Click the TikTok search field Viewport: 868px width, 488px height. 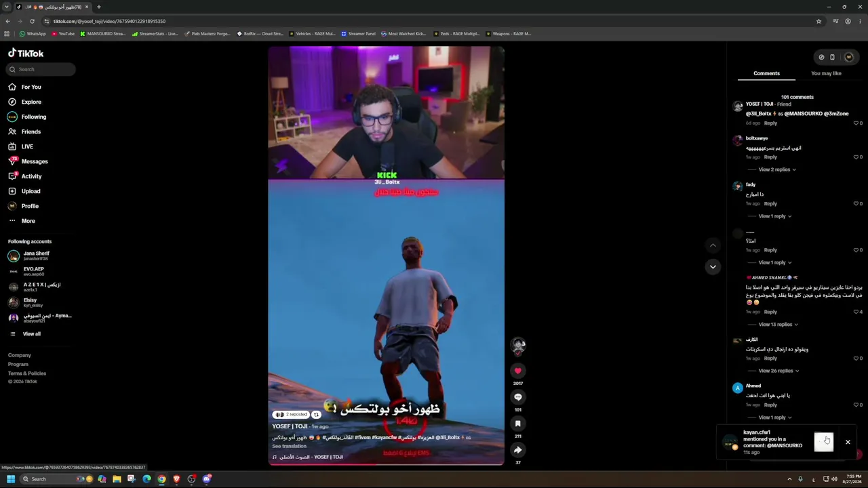[x=41, y=69]
